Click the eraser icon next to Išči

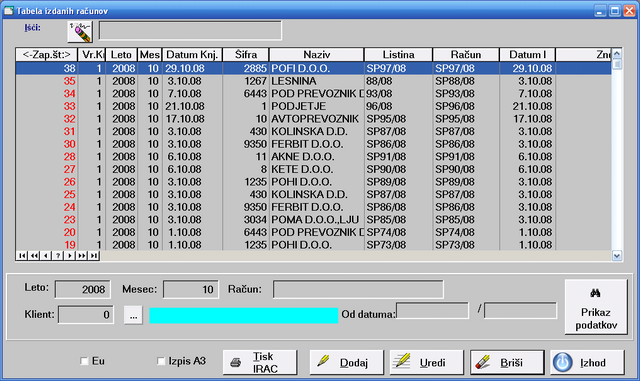[80, 31]
